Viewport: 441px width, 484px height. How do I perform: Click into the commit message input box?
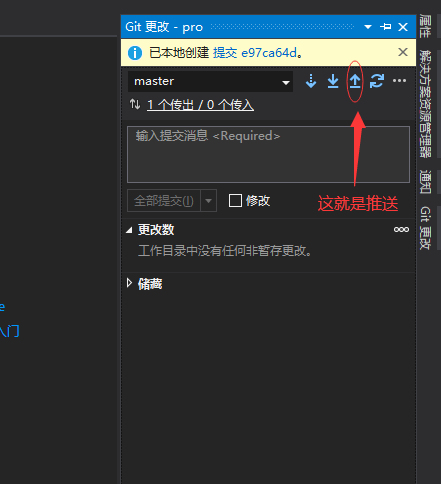(268, 154)
